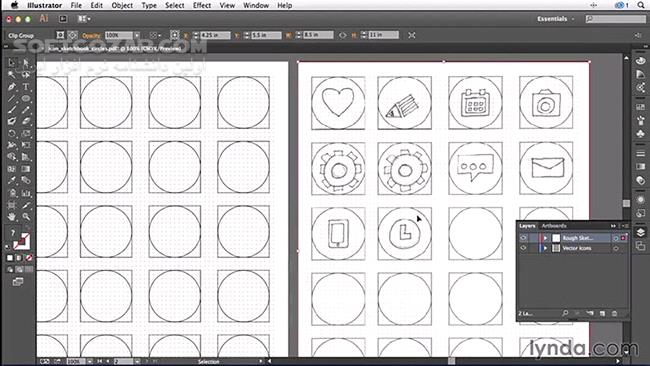The height and width of the screenshot is (366, 650).
Task: Select the Column Graph tool
Action: point(26,193)
